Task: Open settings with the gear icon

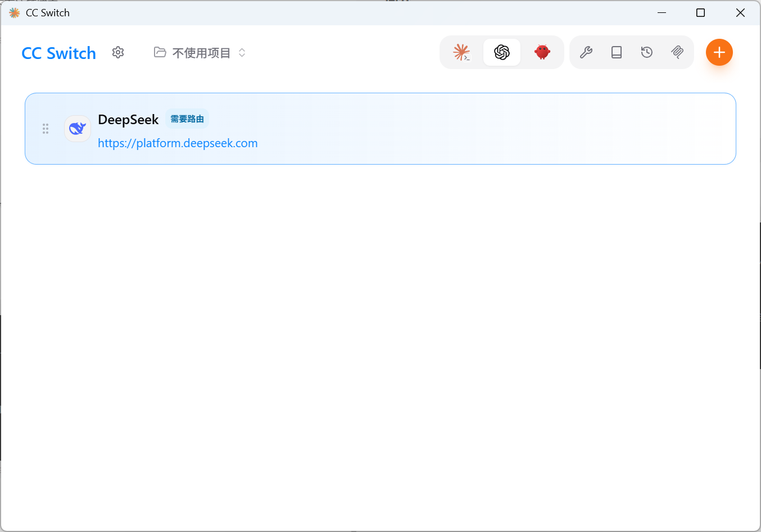Action: click(x=118, y=52)
